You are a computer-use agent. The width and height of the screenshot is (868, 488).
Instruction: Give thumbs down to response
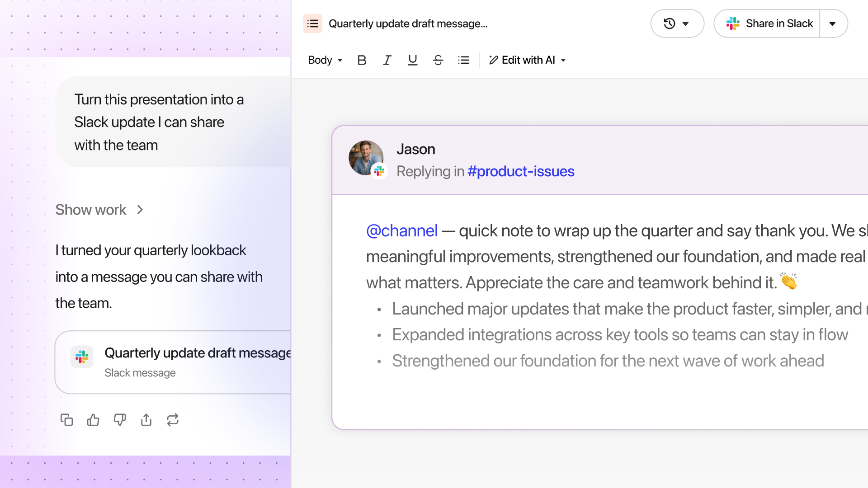(x=119, y=420)
